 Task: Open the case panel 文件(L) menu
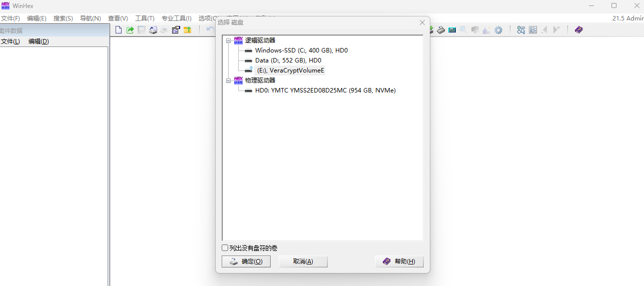[10, 41]
